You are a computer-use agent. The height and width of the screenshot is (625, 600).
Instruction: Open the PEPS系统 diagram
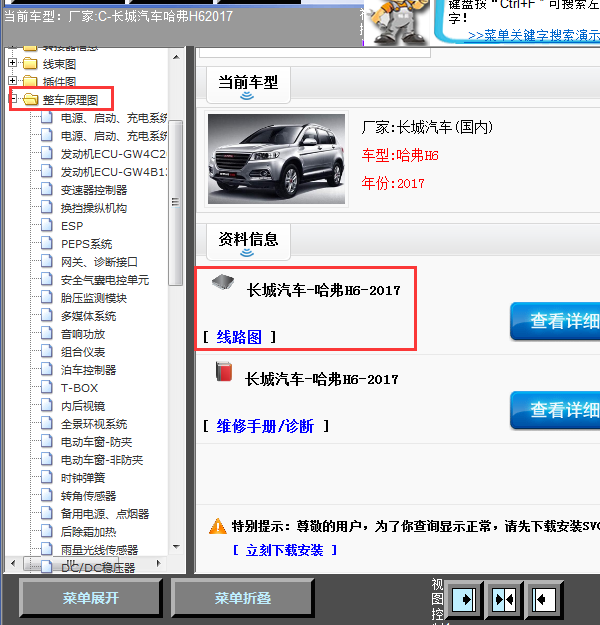87,244
